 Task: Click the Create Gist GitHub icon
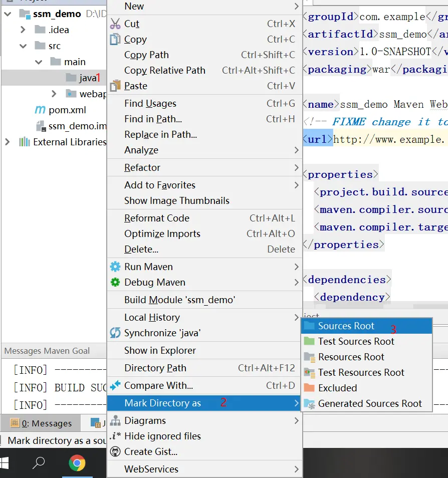tap(115, 452)
